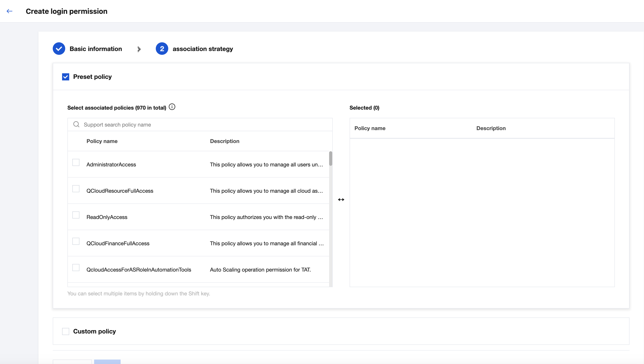Image resolution: width=644 pixels, height=364 pixels.
Task: Click the chevron between wizard steps
Action: click(139, 49)
